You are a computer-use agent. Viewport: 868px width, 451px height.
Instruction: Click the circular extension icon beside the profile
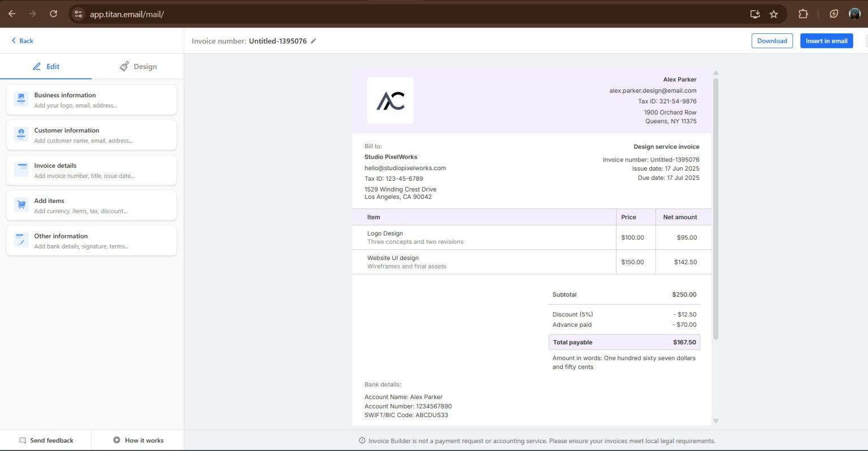[834, 14]
